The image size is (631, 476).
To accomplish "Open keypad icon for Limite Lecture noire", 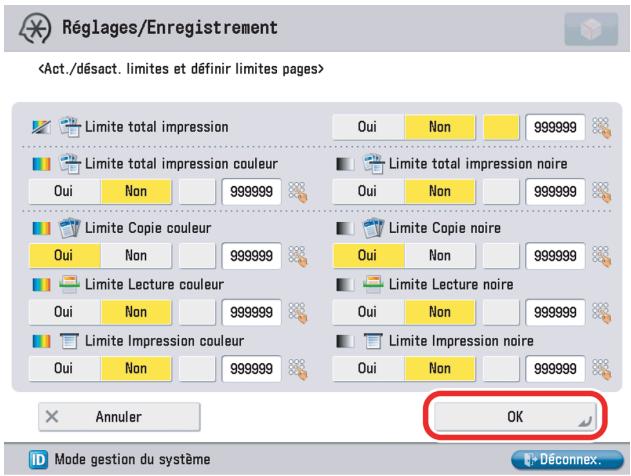I will coord(602,313).
